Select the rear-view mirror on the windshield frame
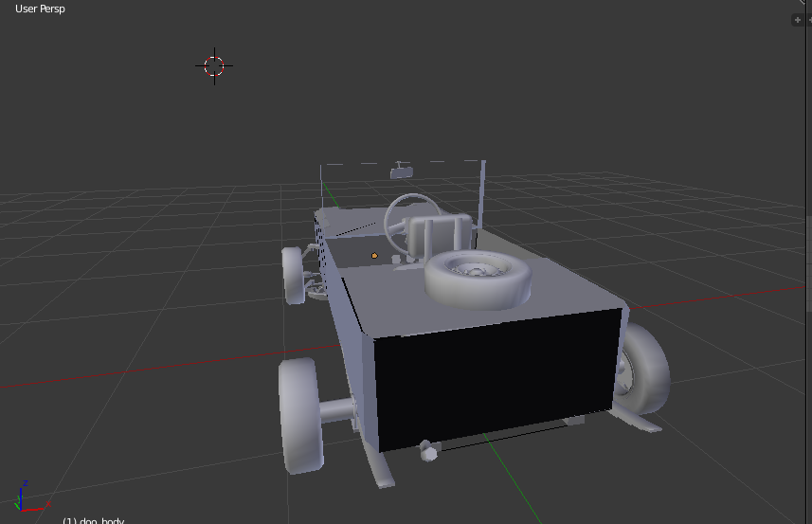The height and width of the screenshot is (524, 812). coord(402,172)
